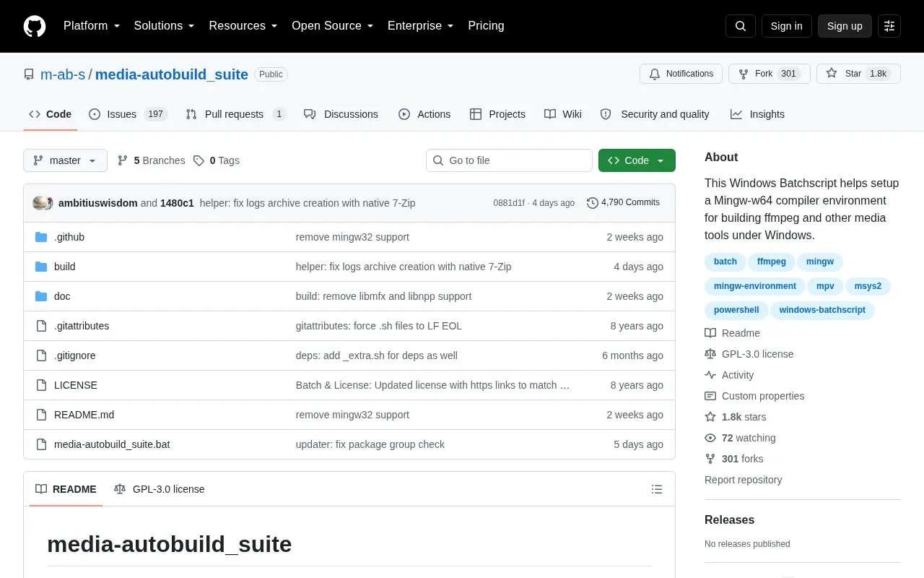This screenshot has width=924, height=578.
Task: Star the repository
Action: pos(858,74)
